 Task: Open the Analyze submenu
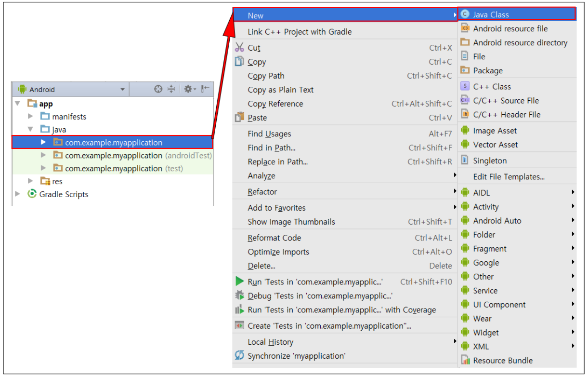(x=345, y=175)
